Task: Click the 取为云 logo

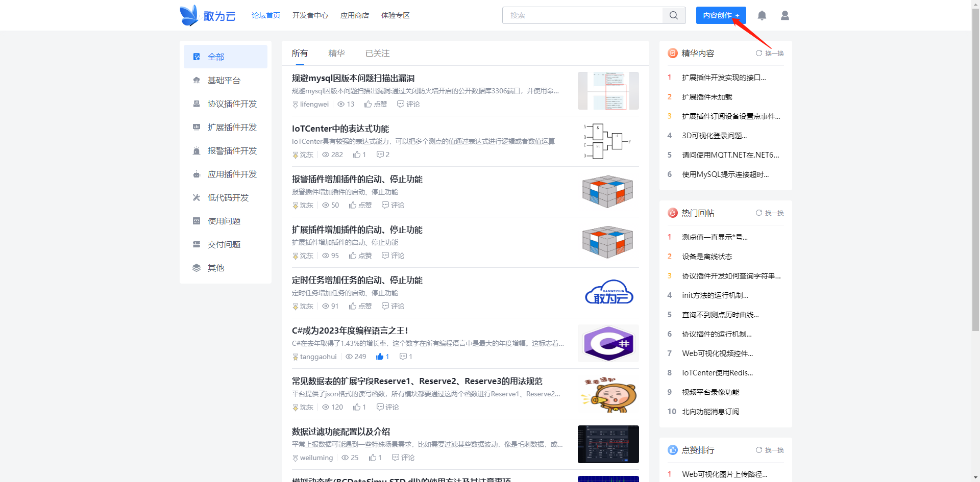Action: pos(208,15)
